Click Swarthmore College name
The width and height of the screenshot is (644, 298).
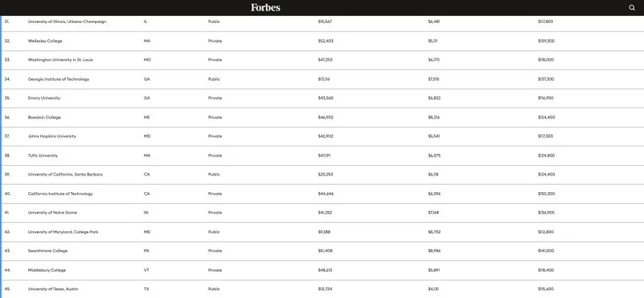[x=47, y=251]
